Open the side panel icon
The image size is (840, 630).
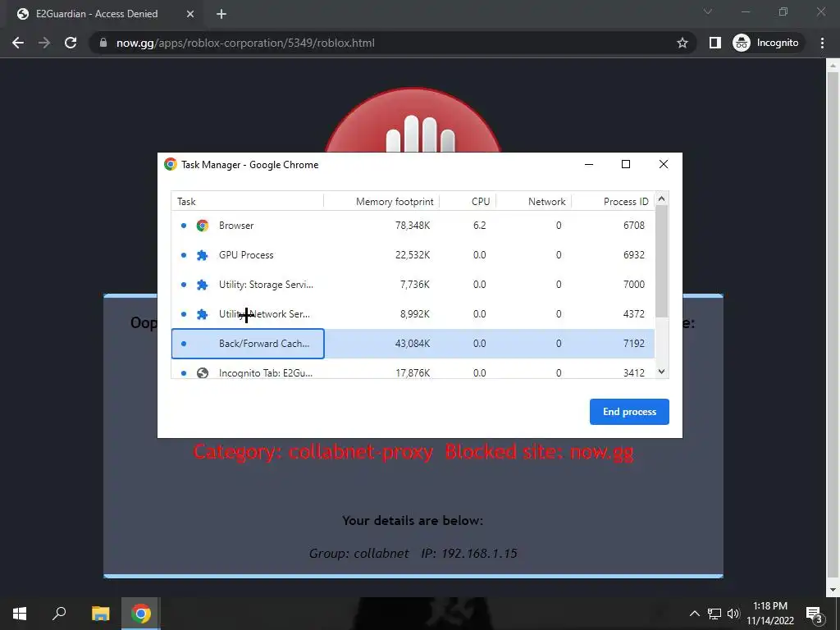(715, 43)
